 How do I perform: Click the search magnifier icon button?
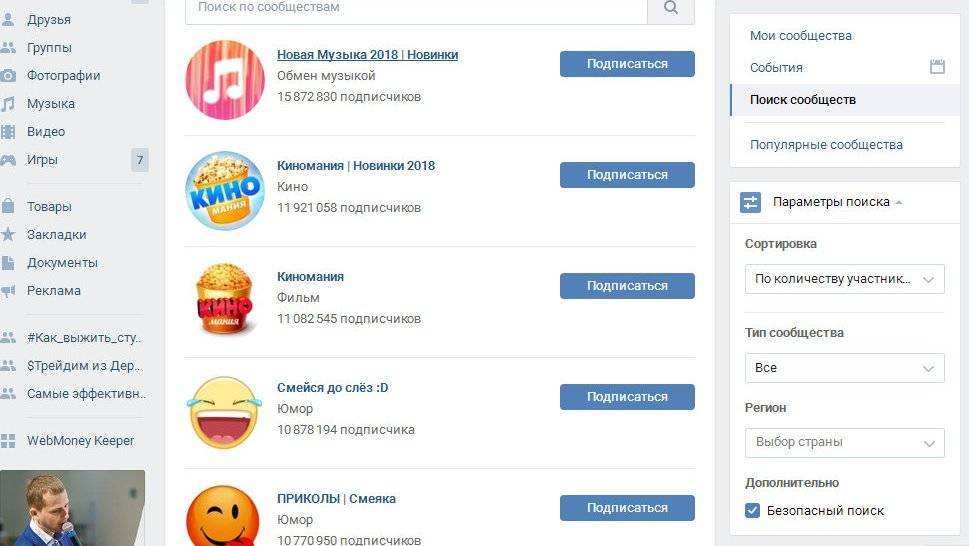click(671, 9)
